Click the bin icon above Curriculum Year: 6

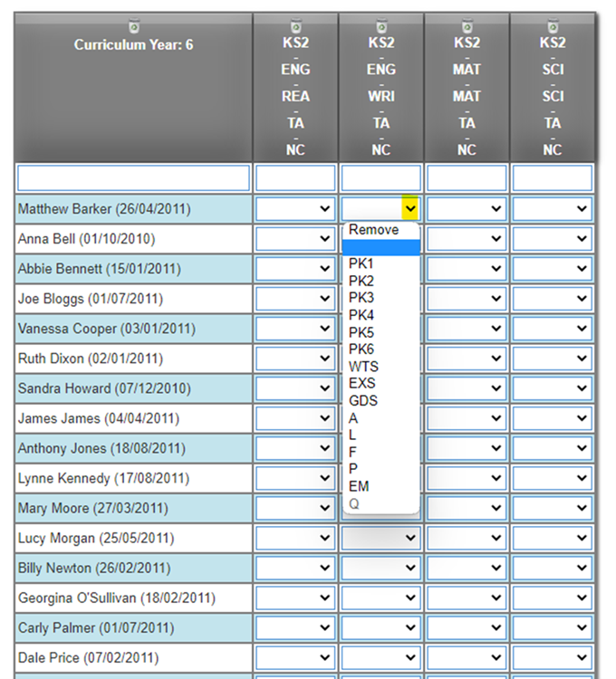(133, 25)
